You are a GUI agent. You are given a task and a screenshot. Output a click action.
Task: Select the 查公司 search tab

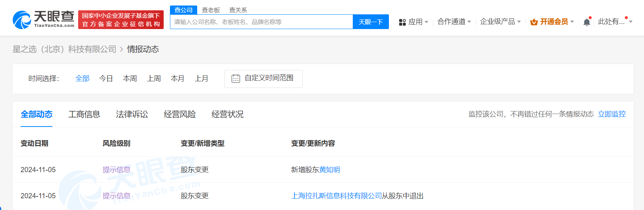click(x=184, y=10)
